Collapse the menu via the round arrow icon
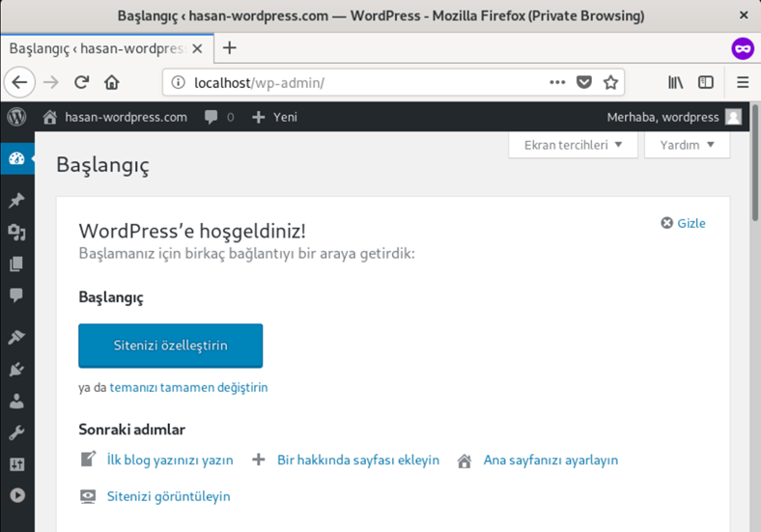The width and height of the screenshot is (761, 532). [x=17, y=495]
